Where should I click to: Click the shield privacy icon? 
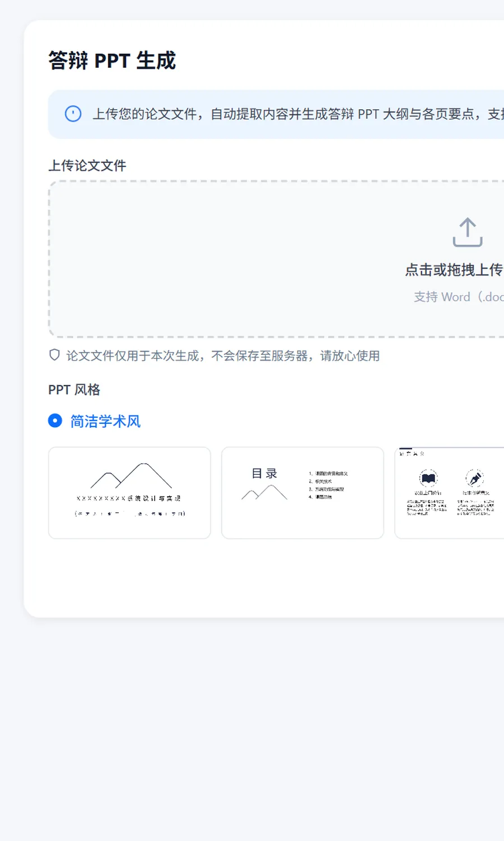pyautogui.click(x=54, y=355)
